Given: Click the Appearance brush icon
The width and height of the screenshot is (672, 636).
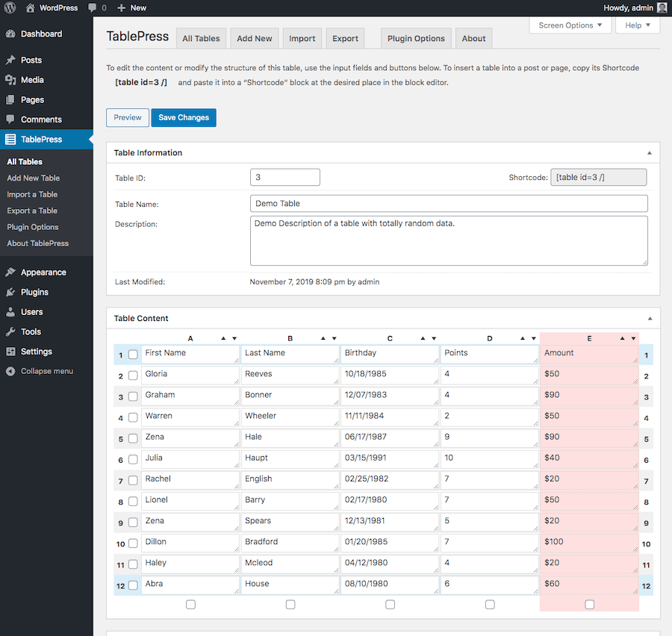Looking at the screenshot, I should 10,272.
